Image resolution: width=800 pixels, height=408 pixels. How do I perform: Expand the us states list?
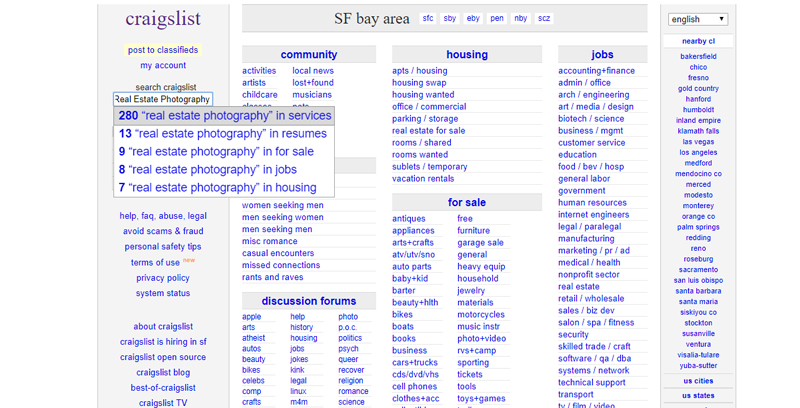tap(698, 396)
